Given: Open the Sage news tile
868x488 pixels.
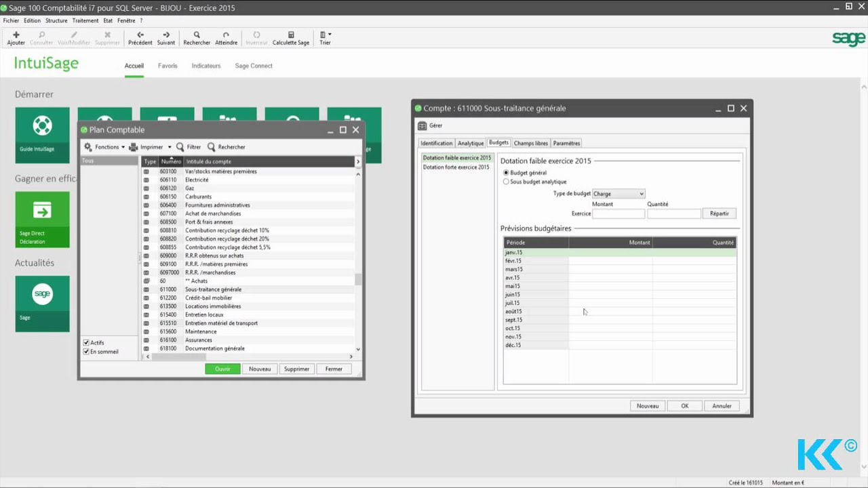Looking at the screenshot, I should pyautogui.click(x=42, y=303).
